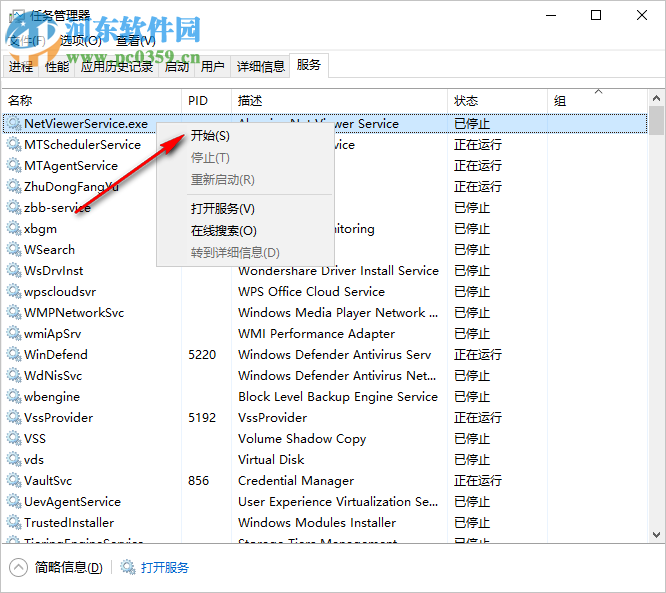Click the gear icon beside wpscloudsvr
Screen dimensions: 666x593
(x=14, y=292)
